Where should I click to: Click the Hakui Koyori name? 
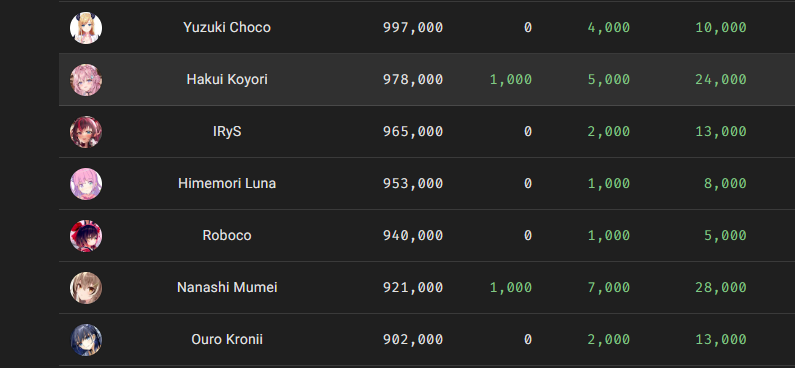[227, 80]
